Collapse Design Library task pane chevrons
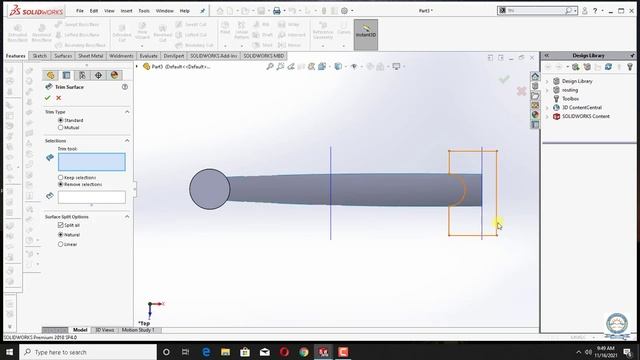The height and width of the screenshot is (360, 640). point(547,56)
